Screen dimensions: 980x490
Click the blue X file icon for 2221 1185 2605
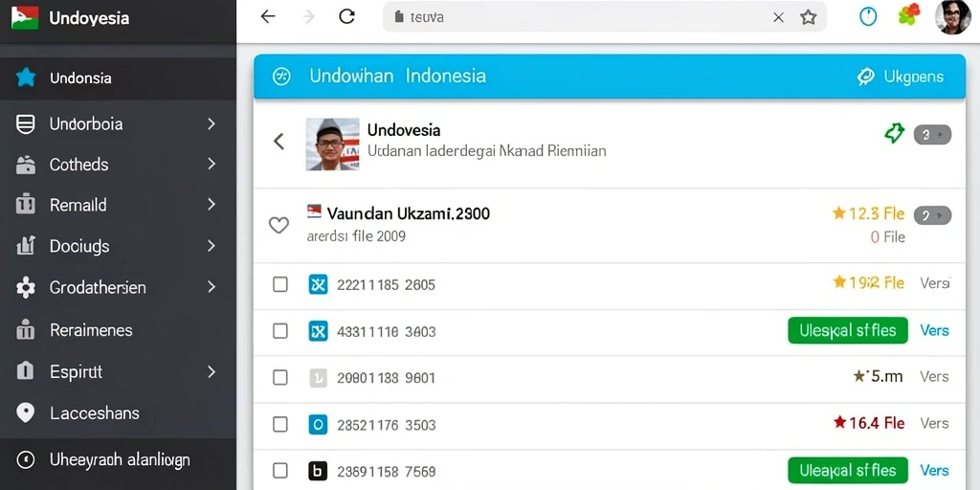click(x=318, y=284)
